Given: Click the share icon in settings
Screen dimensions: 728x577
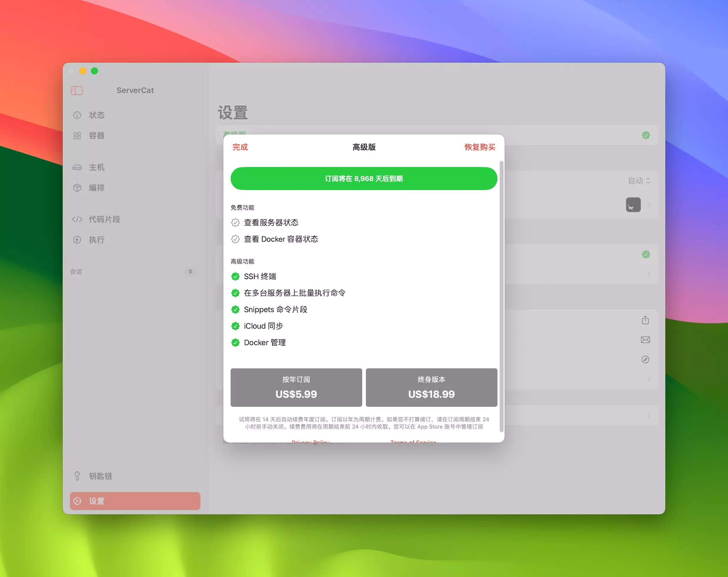Looking at the screenshot, I should (645, 320).
